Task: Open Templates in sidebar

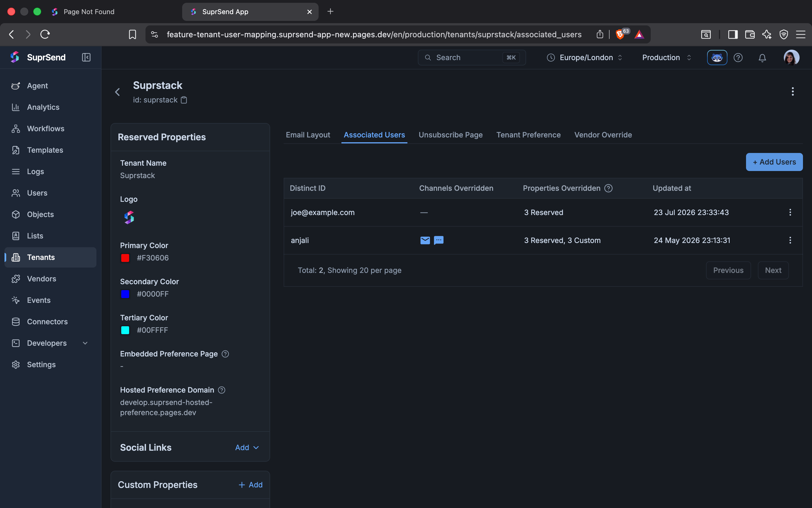Action: (50, 150)
